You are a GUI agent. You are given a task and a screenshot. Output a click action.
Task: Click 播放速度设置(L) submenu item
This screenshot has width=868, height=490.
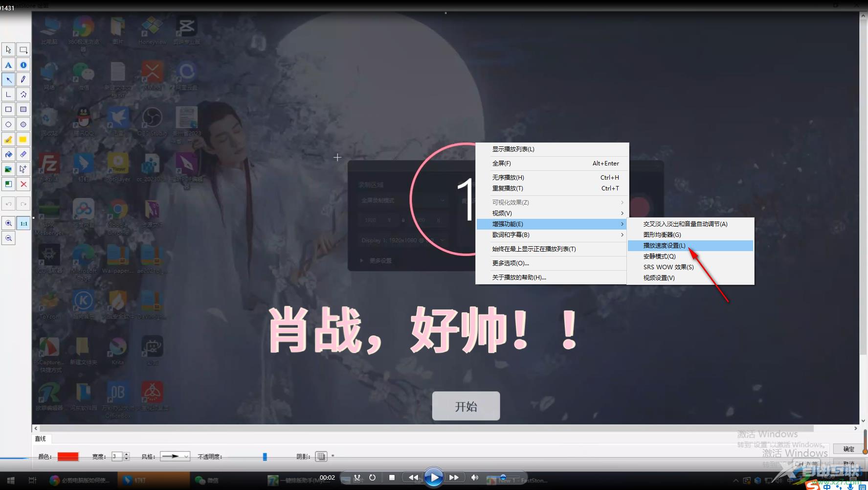click(x=690, y=246)
